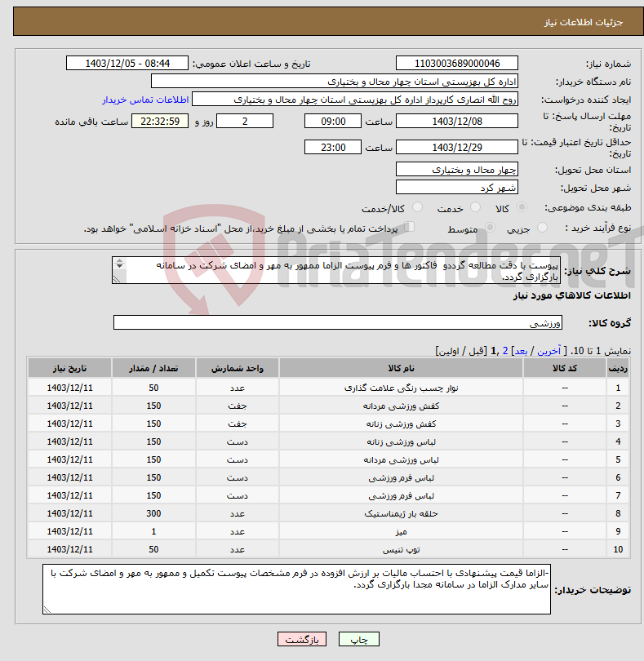The image size is (644, 661).
Task: Click the شرح کلی نیاز text area
Action: (x=336, y=270)
